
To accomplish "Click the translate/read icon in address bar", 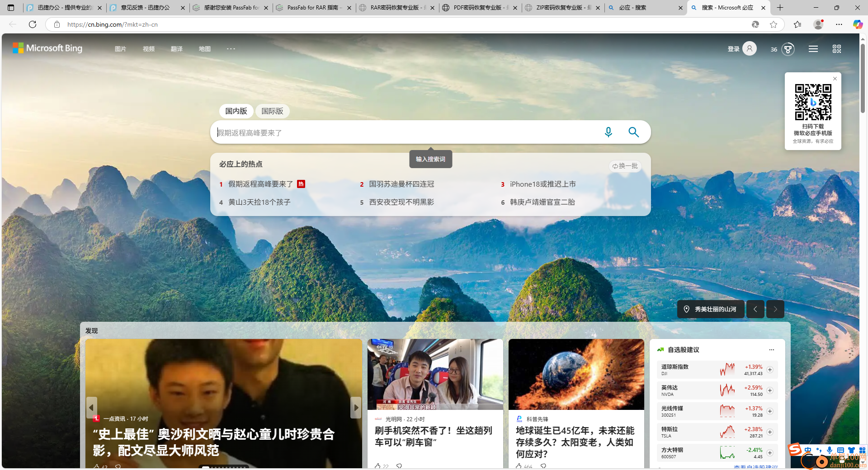I will 755,24.
